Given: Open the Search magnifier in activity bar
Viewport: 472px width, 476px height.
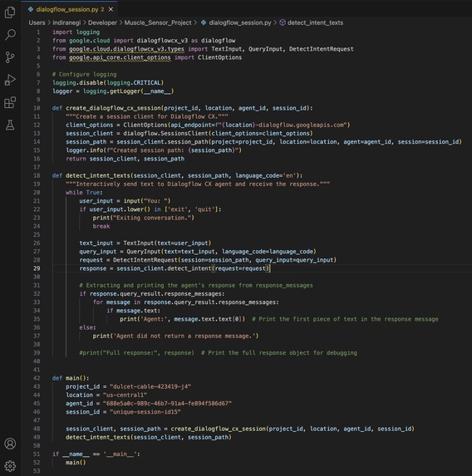Looking at the screenshot, I should pos(10,35).
